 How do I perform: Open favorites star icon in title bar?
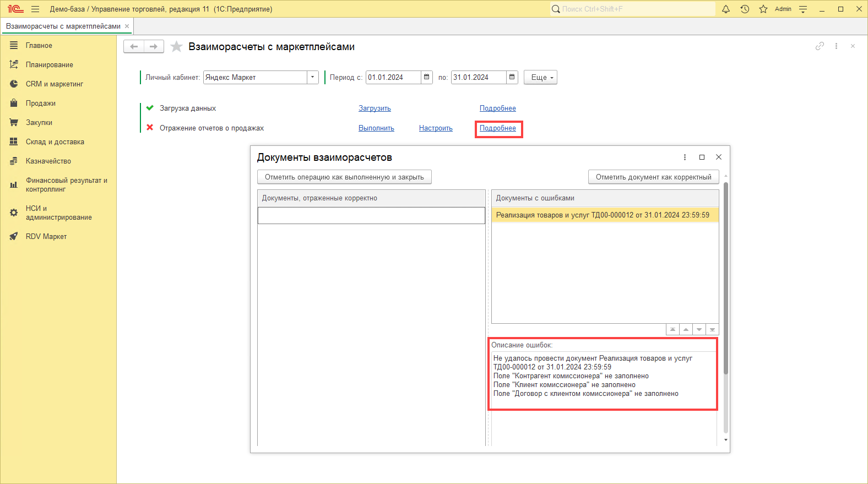tap(763, 9)
